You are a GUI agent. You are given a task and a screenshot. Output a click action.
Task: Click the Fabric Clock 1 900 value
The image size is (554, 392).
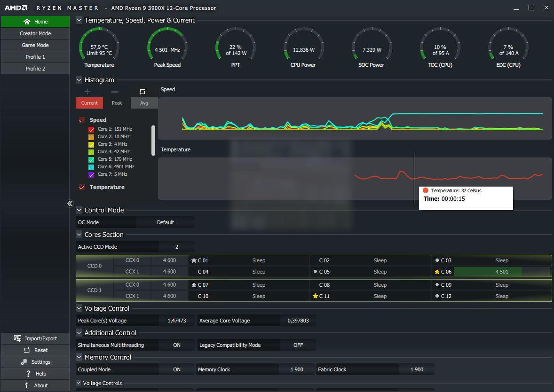click(x=417, y=369)
